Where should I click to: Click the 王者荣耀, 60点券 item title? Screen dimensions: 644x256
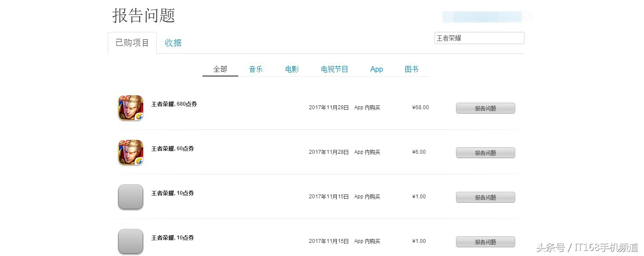click(x=172, y=149)
